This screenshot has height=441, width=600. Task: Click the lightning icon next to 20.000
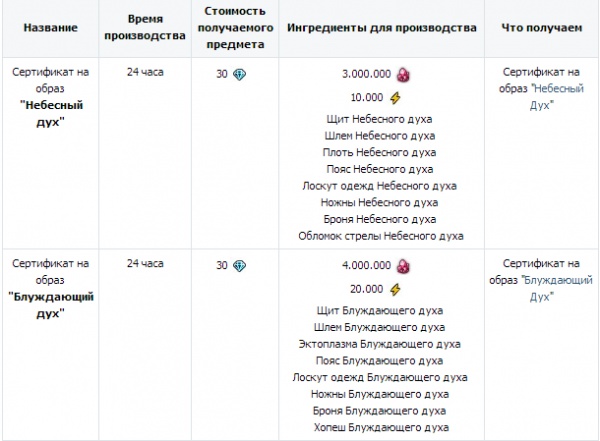click(x=395, y=290)
